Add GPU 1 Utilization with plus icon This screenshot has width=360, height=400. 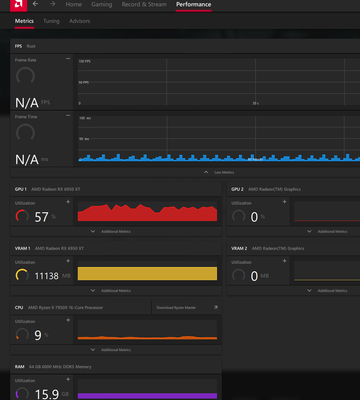(x=68, y=202)
